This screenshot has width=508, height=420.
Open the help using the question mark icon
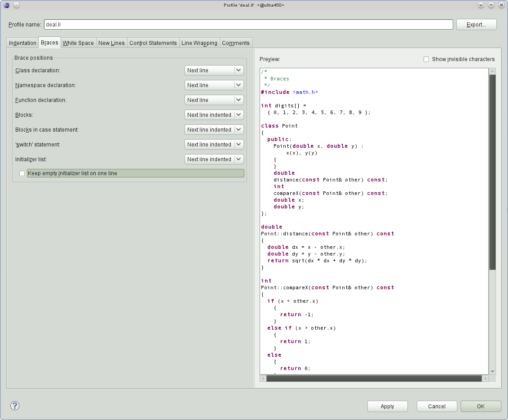click(15, 406)
